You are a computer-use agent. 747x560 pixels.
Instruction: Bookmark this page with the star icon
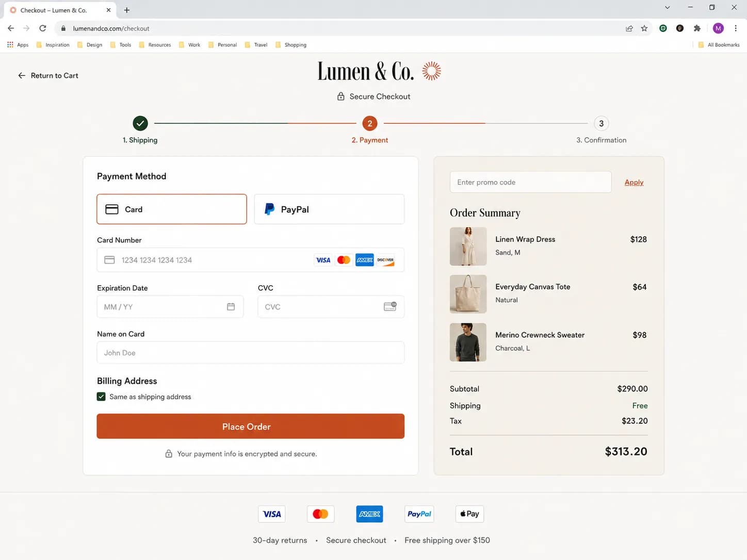[x=644, y=28]
